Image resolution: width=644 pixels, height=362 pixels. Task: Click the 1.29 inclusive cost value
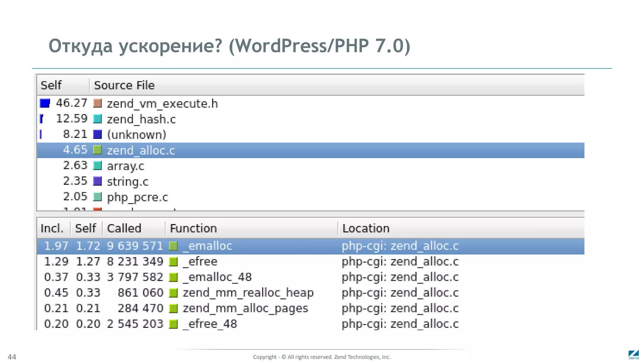[x=56, y=261]
